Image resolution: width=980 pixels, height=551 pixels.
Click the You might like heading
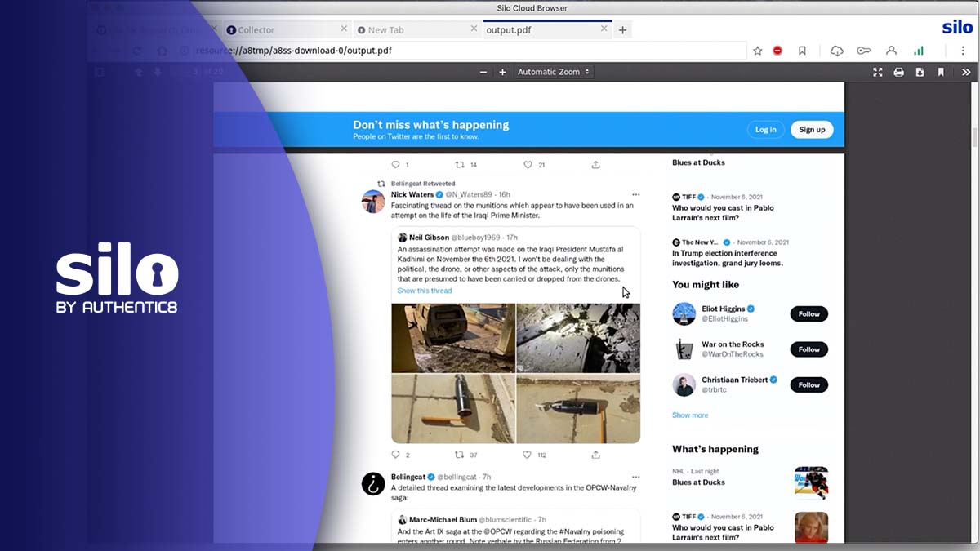[706, 284]
